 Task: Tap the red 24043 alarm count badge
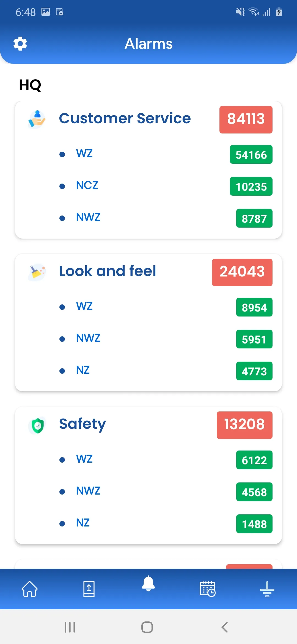tap(242, 272)
